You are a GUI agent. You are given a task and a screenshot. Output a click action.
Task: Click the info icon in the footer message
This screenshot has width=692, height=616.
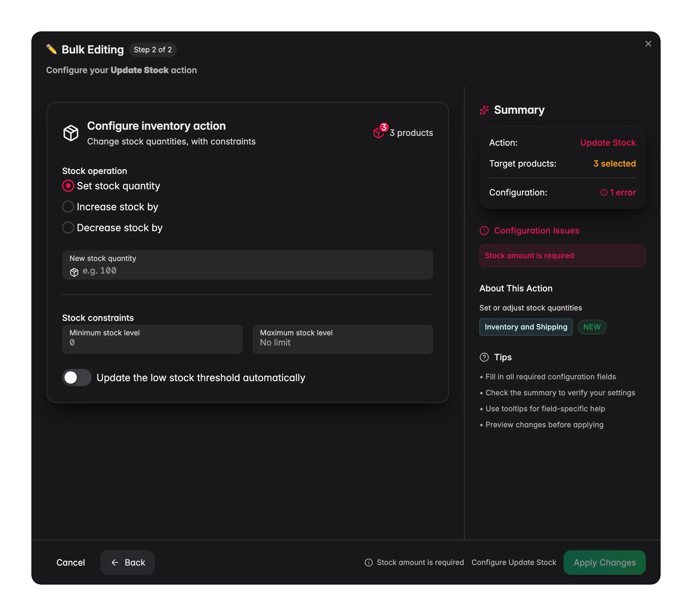click(x=368, y=563)
